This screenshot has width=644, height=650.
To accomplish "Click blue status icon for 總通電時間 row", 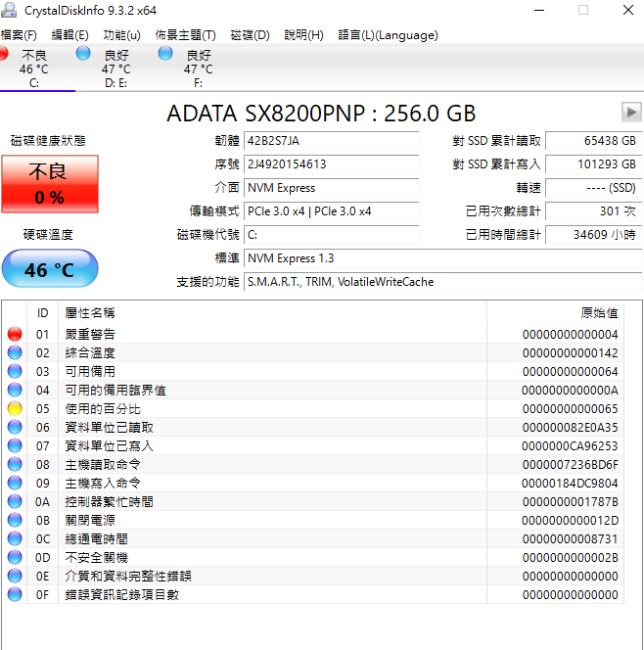I will point(15,538).
